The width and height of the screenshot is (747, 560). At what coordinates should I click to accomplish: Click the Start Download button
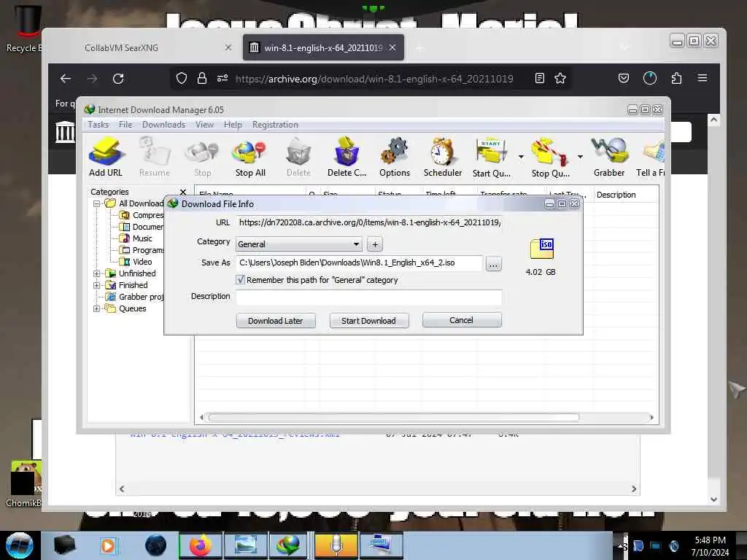[368, 321]
